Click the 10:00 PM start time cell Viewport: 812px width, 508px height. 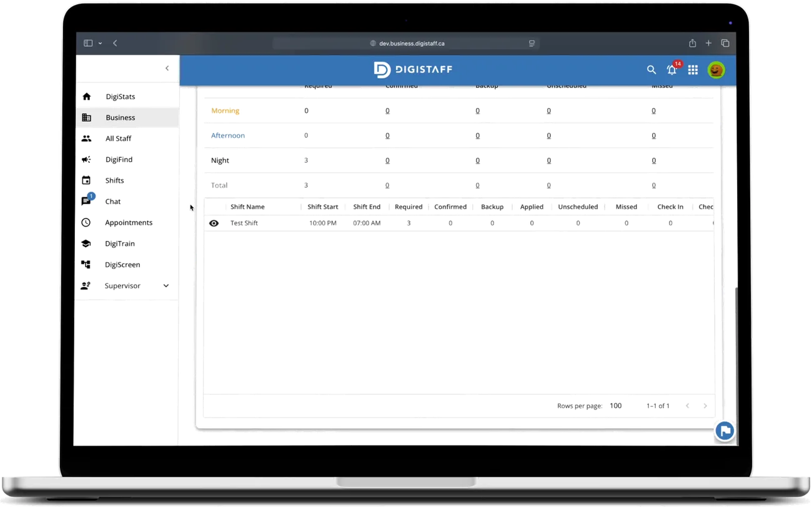323,223
